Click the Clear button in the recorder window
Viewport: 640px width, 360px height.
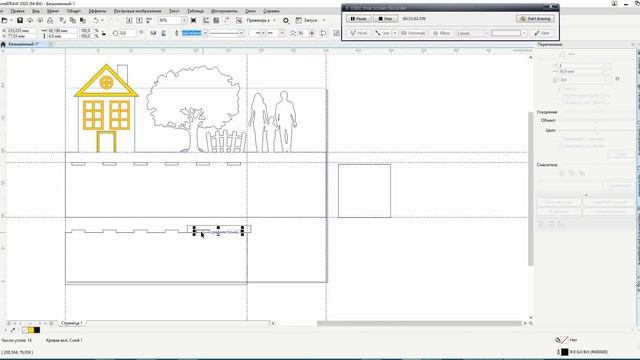[543, 33]
